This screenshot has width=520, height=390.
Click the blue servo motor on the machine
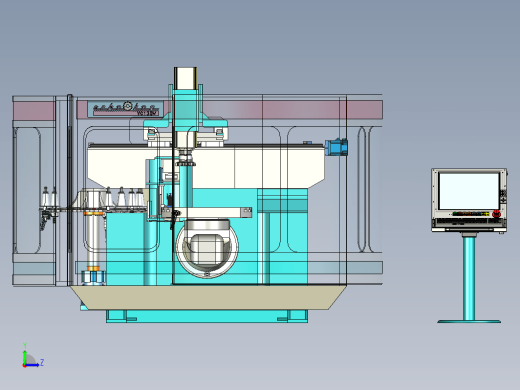(x=336, y=147)
